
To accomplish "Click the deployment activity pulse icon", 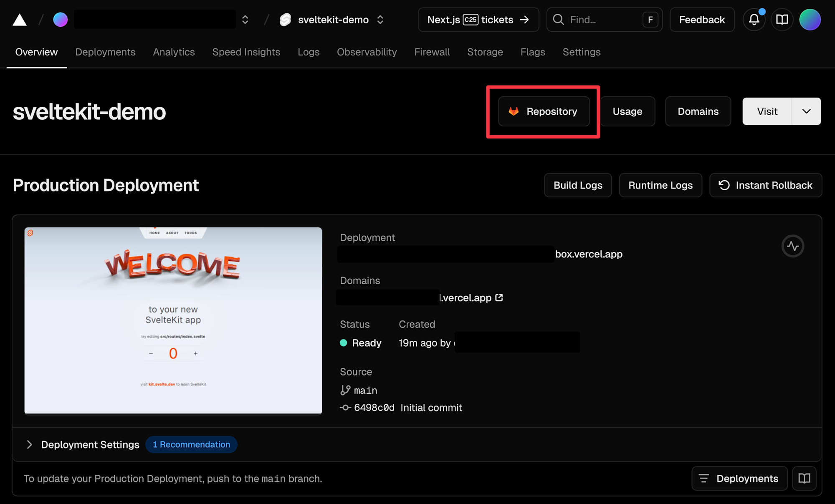I will pyautogui.click(x=792, y=246).
